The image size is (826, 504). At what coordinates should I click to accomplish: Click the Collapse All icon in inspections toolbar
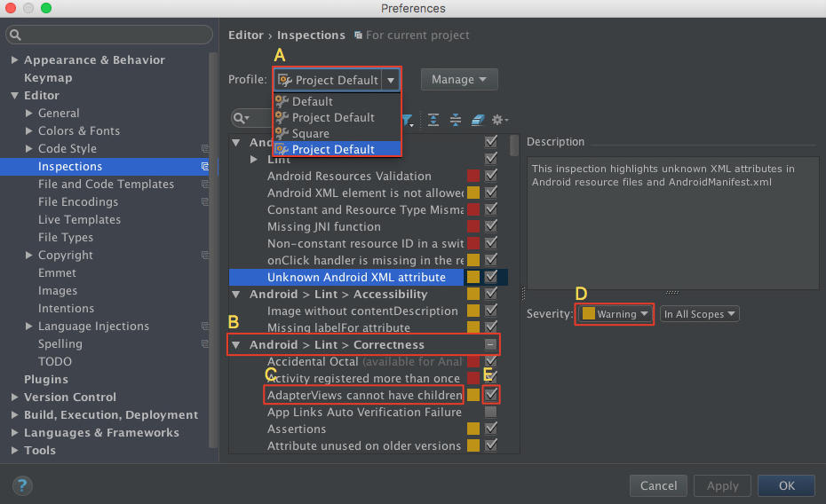click(456, 120)
